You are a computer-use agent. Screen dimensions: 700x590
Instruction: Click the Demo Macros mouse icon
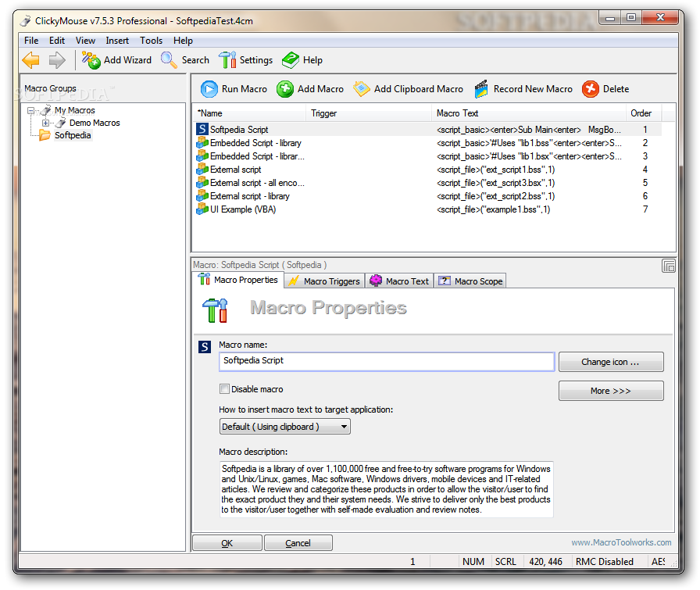(x=60, y=123)
